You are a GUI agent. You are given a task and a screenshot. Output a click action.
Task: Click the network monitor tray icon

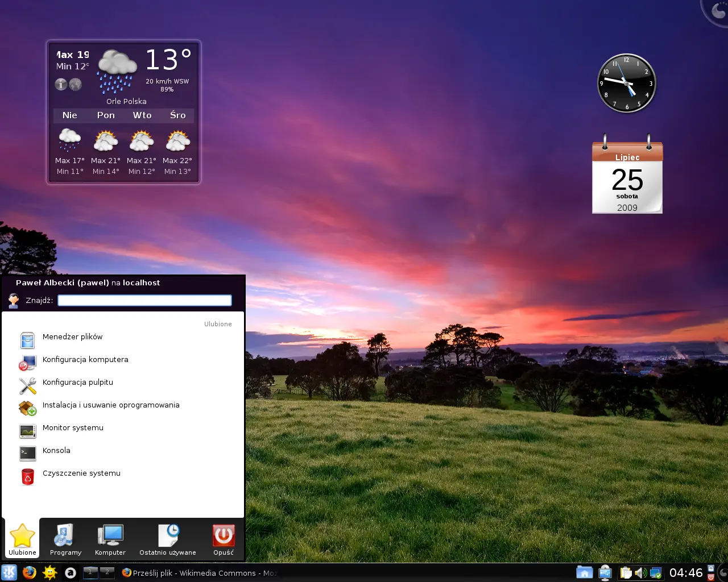click(x=656, y=573)
